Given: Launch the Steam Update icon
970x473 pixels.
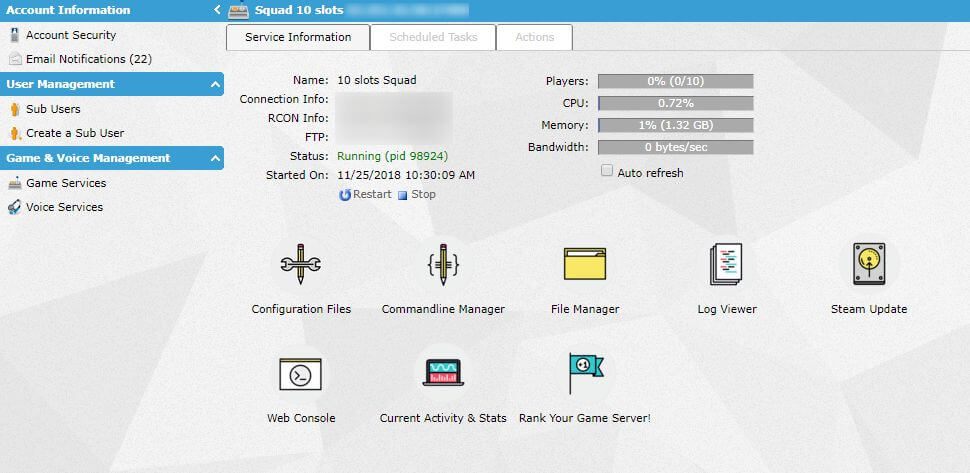Looking at the screenshot, I should [x=869, y=265].
